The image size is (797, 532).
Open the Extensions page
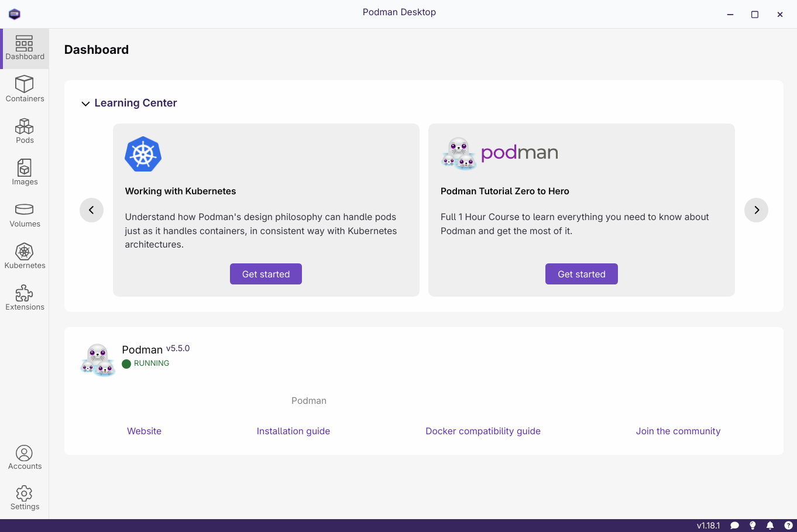(x=25, y=298)
